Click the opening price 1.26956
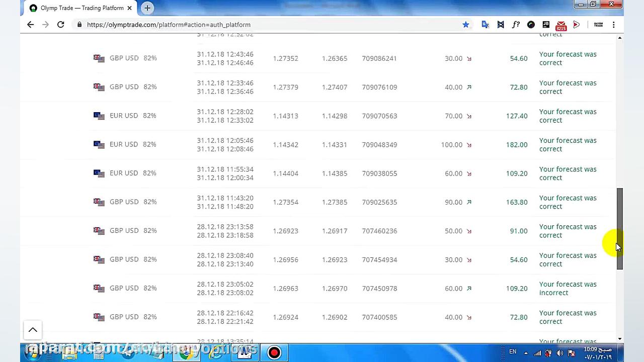The image size is (644, 362). (285, 260)
